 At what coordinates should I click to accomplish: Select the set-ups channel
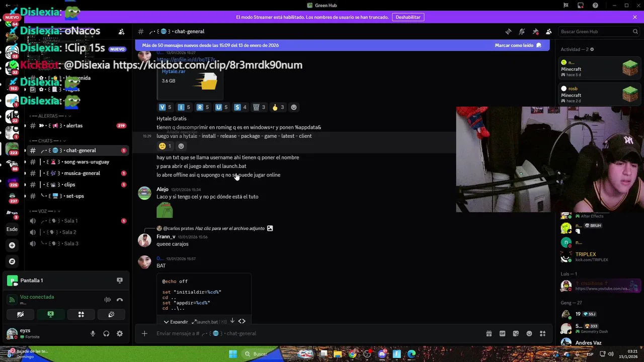77,196
